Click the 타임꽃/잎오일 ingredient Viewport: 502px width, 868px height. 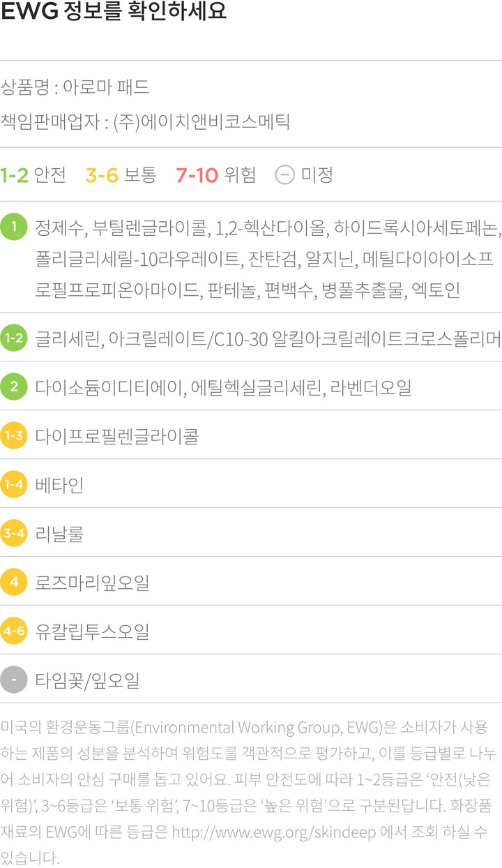coord(87,680)
